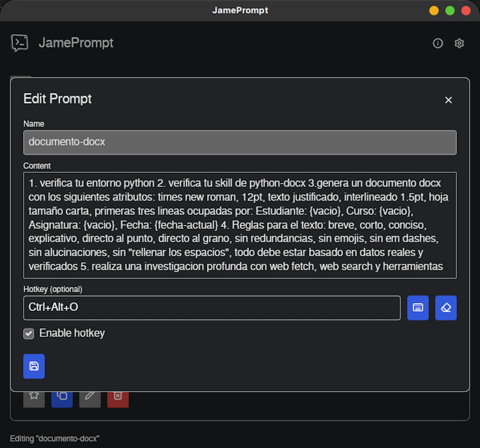Screen dimensions: 480x448
Task: Click the yellow window control button
Action: (434, 11)
